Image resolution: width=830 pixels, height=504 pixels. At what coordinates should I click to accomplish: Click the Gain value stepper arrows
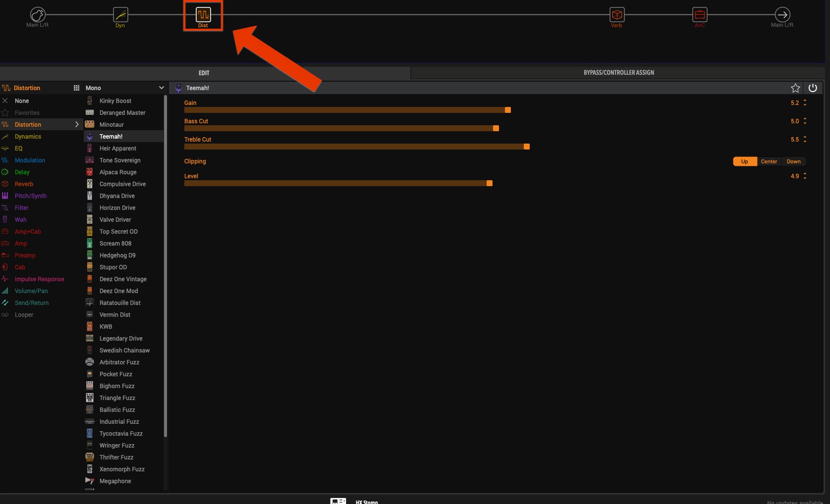pyautogui.click(x=805, y=103)
